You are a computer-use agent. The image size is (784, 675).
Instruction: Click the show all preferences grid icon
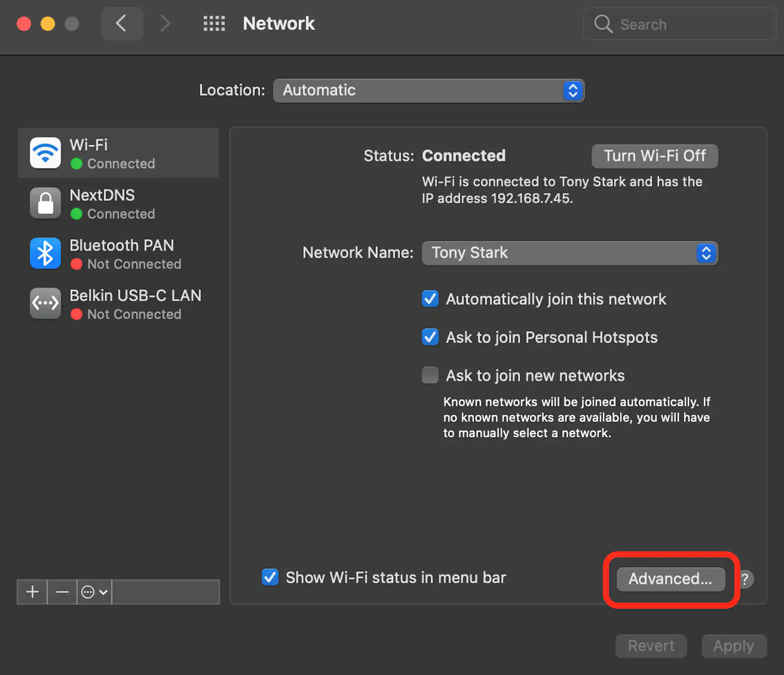pyautogui.click(x=214, y=24)
